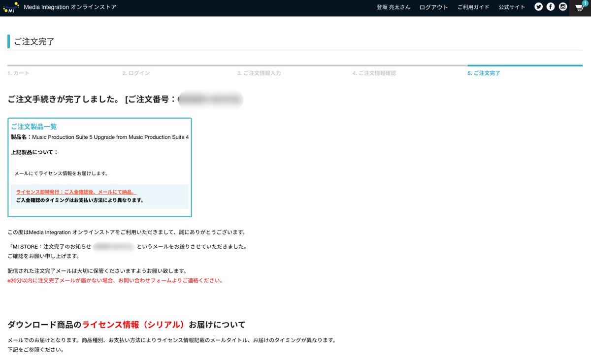Click the この度はMedia Integration thank-you sentence
Screen dimensions: 591x364
pos(127,232)
